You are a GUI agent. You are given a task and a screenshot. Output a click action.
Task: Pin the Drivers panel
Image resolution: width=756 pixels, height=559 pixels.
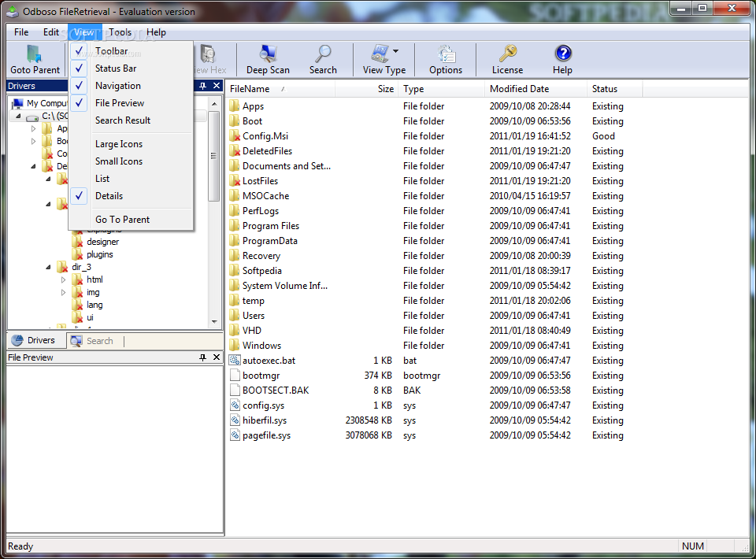(203, 86)
